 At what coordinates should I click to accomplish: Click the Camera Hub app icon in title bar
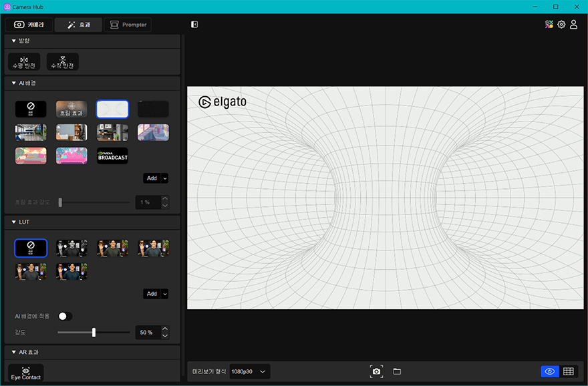point(7,7)
